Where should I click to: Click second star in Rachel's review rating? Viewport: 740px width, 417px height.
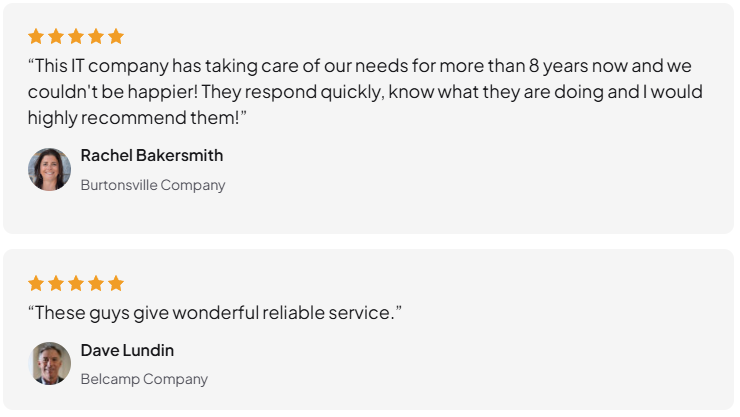point(56,36)
